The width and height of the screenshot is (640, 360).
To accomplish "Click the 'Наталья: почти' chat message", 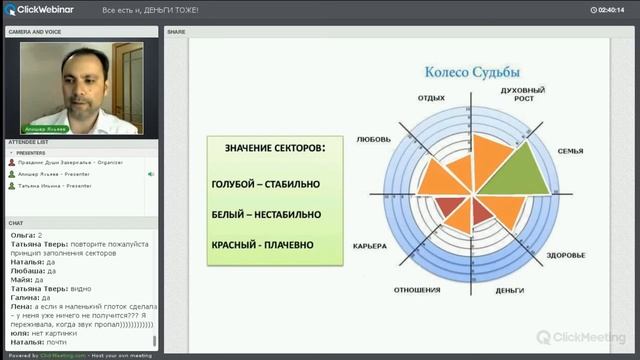I will click(38, 342).
